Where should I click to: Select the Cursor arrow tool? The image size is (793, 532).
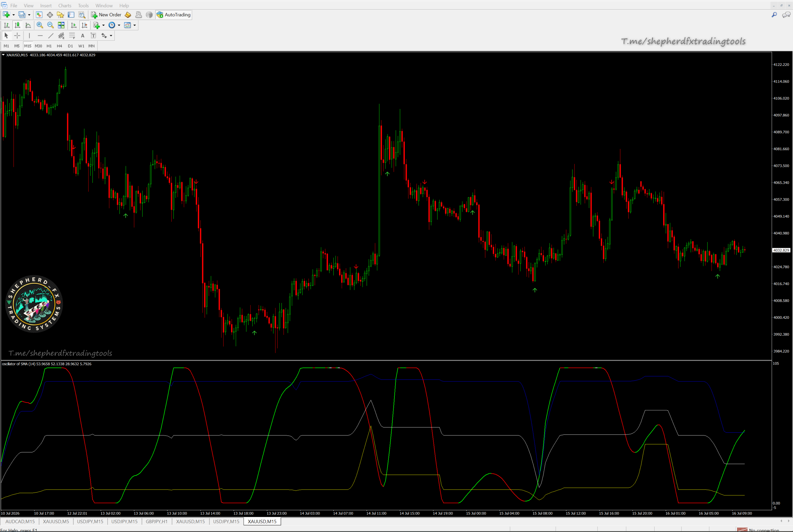pyautogui.click(x=7, y=36)
